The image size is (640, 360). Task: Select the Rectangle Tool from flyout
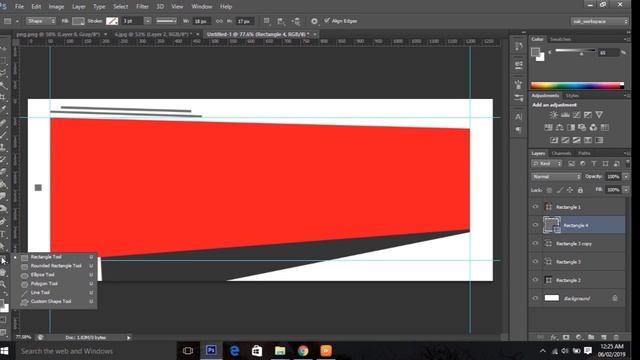[54, 257]
